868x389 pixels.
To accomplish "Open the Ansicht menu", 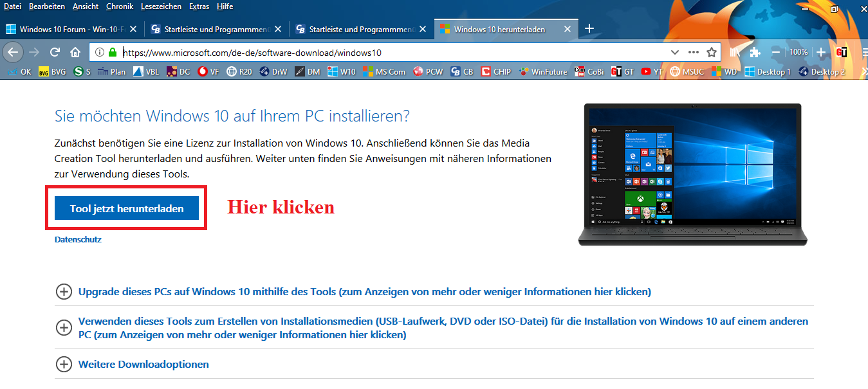I will point(86,6).
